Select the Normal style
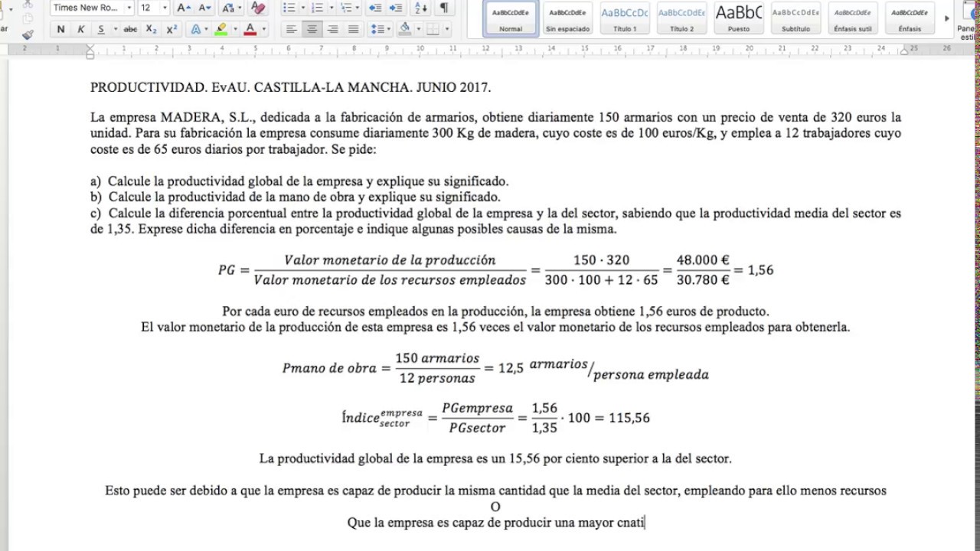The width and height of the screenshot is (980, 551). click(511, 18)
